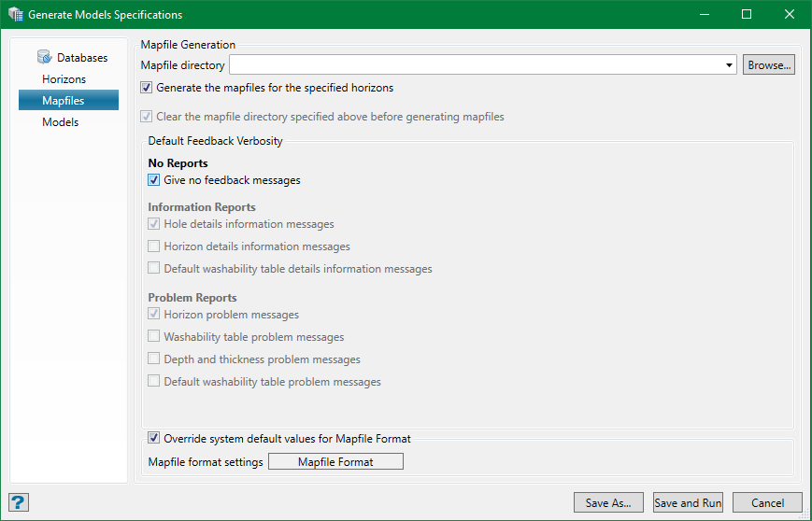Click inside the Mapfile directory text field
This screenshot has height=521, width=812.
click(477, 65)
